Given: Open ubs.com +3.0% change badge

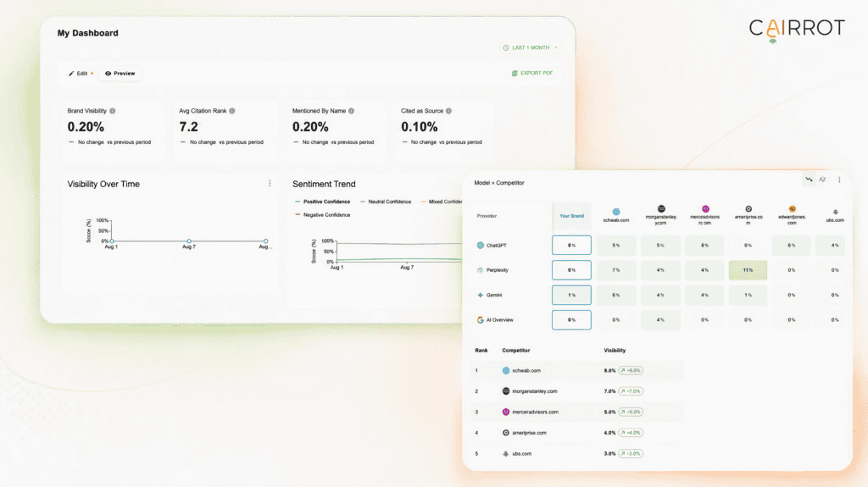Looking at the screenshot, I should tap(631, 454).
